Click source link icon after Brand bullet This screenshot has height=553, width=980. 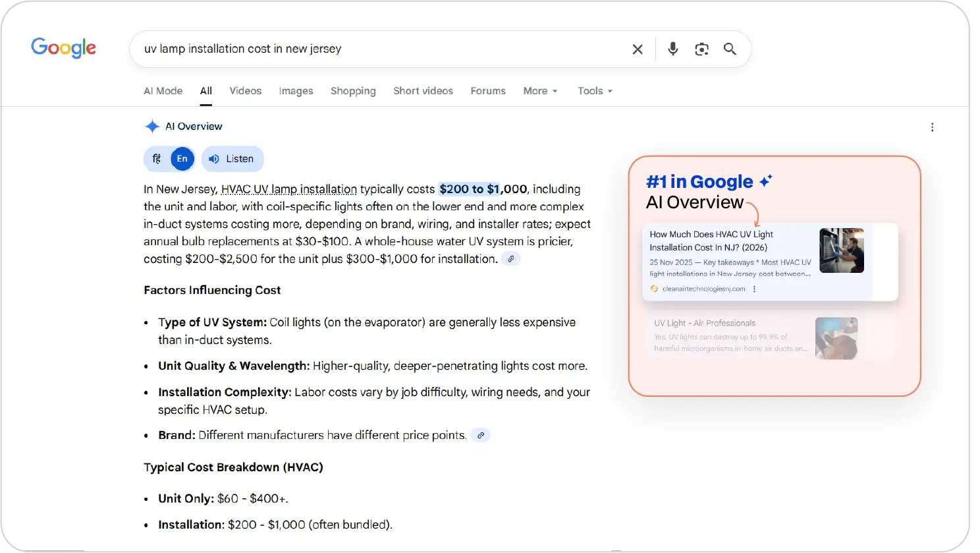[481, 436]
